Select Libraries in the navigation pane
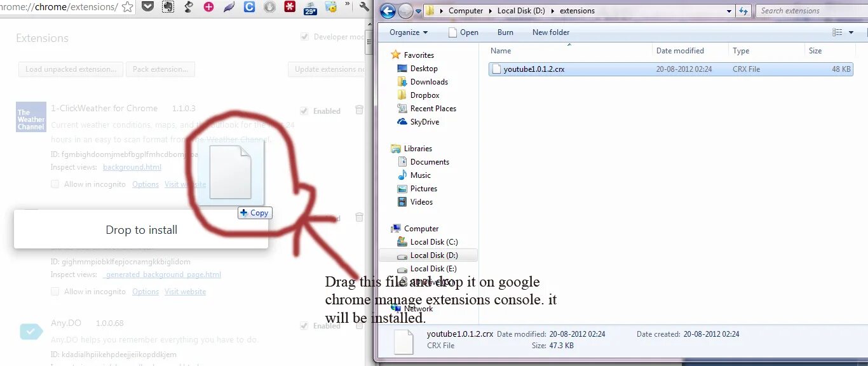 click(411, 149)
